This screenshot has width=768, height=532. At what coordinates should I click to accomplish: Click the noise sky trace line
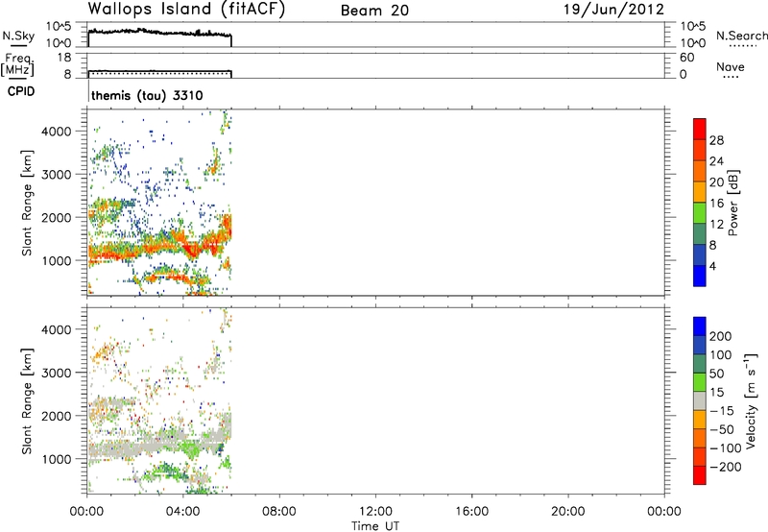pyautogui.click(x=159, y=33)
